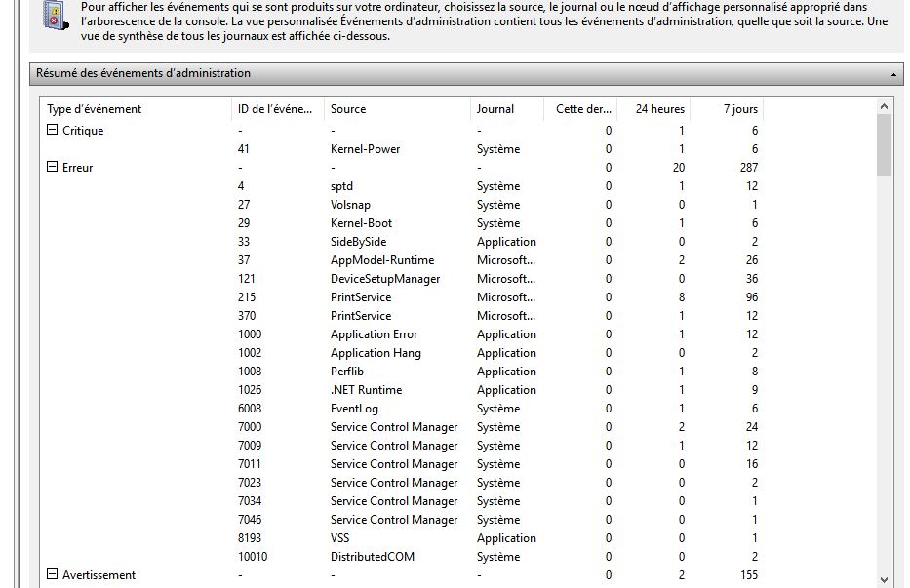This screenshot has height=588, width=910.
Task: Select the PrintService event 215 row
Action: 402,297
